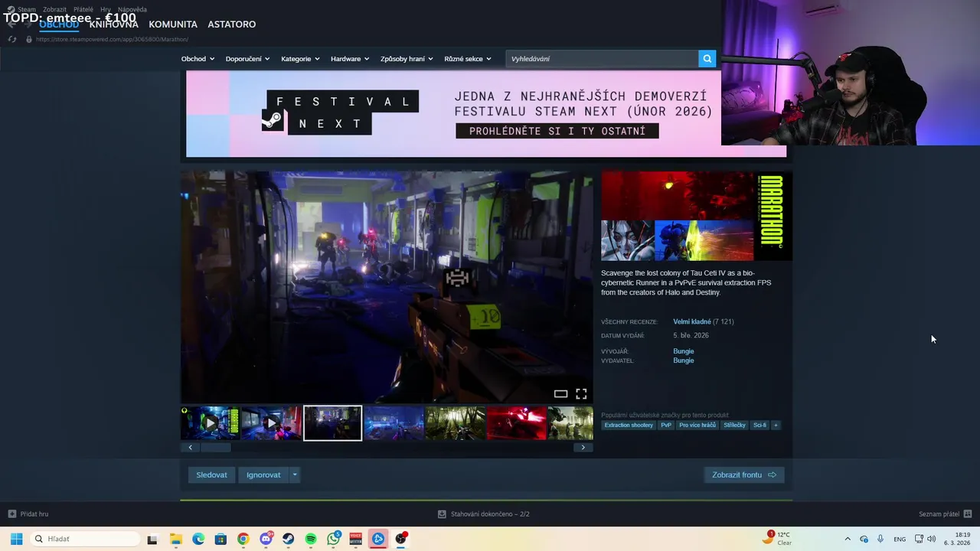Select the red-lit screenshot thumbnail
This screenshot has height=551, width=980.
[516, 423]
